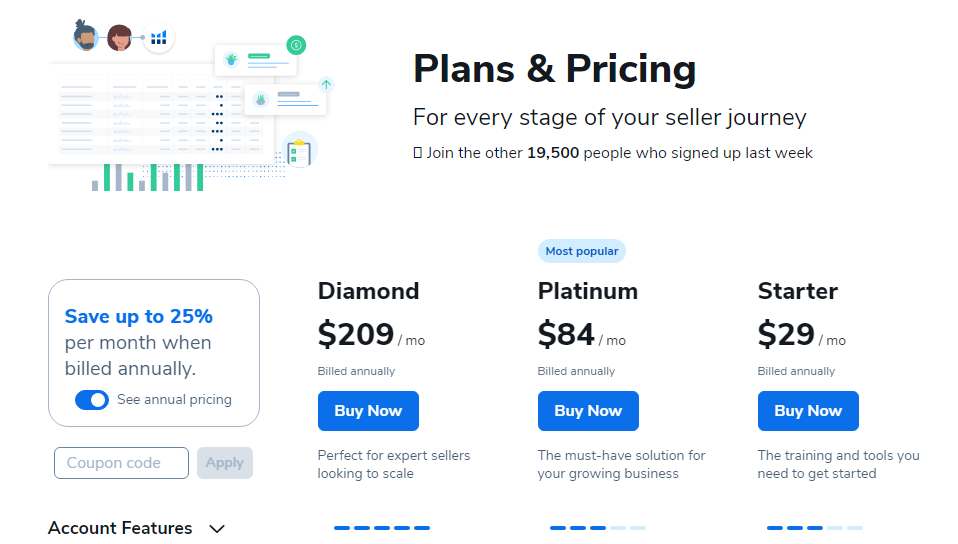Image resolution: width=958 pixels, height=544 pixels.
Task: Click the green upward arrow icon
Action: pos(326,85)
